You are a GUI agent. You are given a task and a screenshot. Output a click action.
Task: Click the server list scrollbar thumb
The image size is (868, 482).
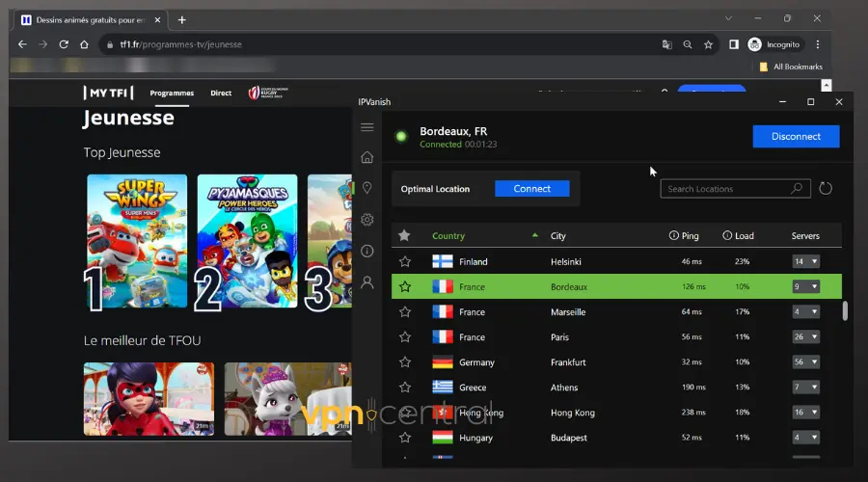pyautogui.click(x=846, y=310)
